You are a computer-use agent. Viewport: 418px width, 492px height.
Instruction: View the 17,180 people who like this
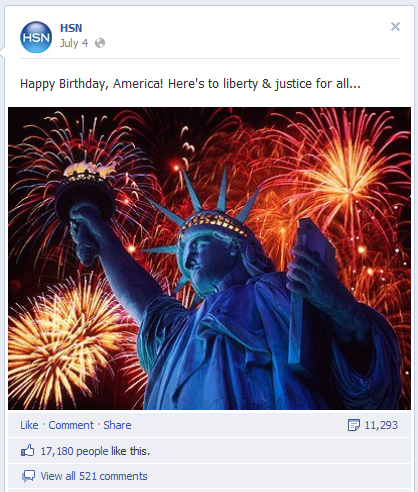pos(95,451)
